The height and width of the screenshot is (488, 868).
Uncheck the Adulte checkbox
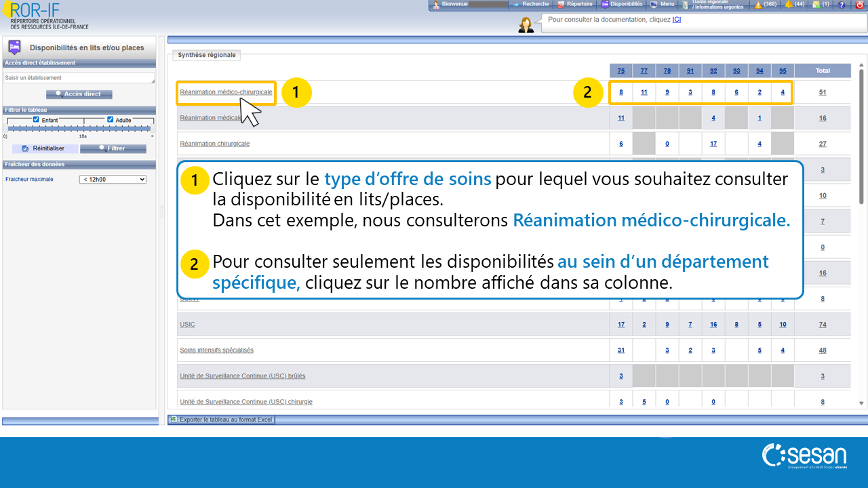point(111,119)
